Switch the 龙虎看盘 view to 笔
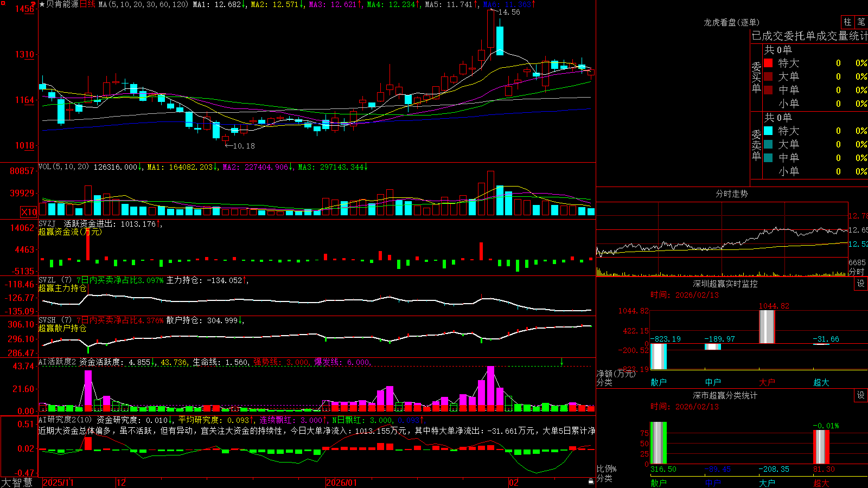The width and height of the screenshot is (868, 488). coord(861,22)
